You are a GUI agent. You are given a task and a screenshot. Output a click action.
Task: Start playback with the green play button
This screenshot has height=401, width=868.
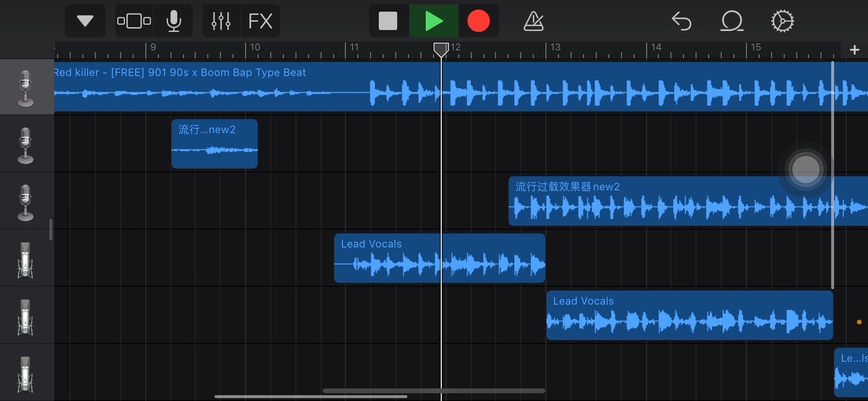(x=433, y=21)
